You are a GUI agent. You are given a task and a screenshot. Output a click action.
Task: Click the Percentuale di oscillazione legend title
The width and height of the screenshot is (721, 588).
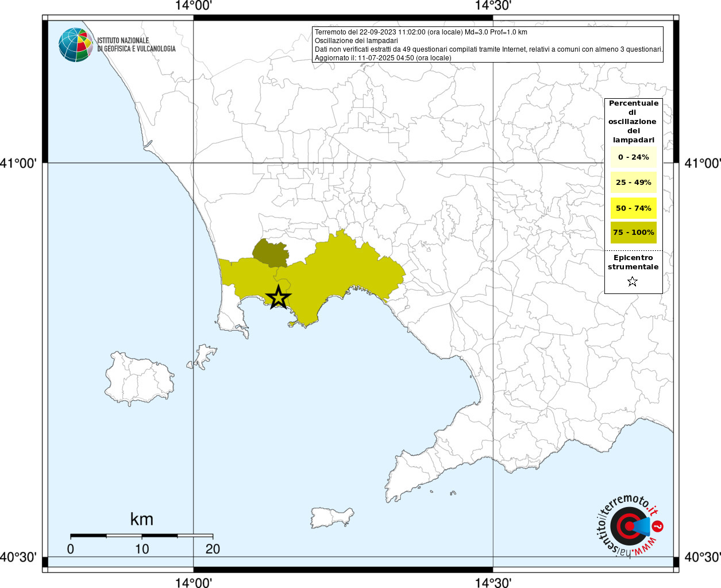[x=633, y=121]
